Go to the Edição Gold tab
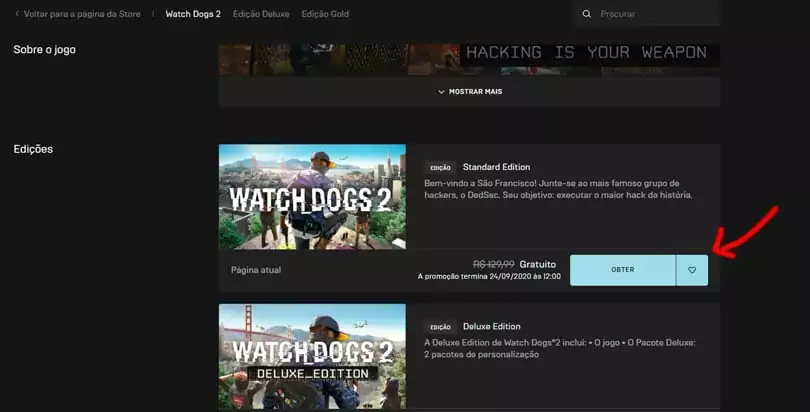Screen dimensions: 810x412 tap(325, 14)
